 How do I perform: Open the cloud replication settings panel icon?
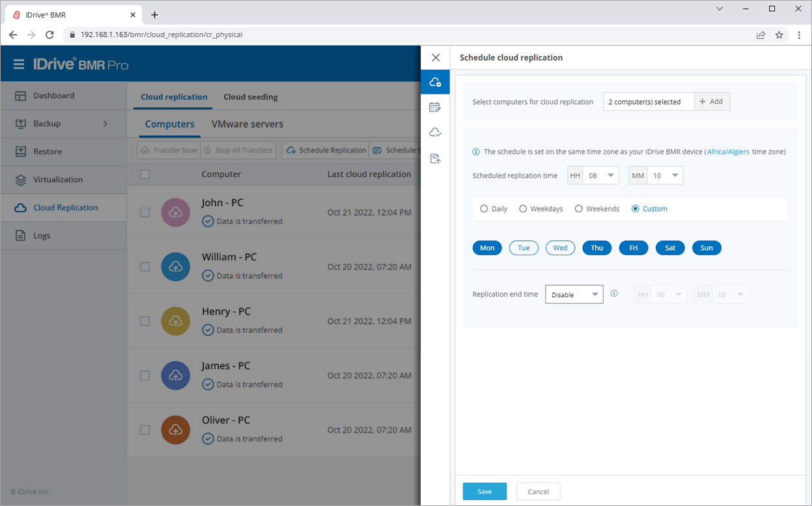pyautogui.click(x=436, y=82)
